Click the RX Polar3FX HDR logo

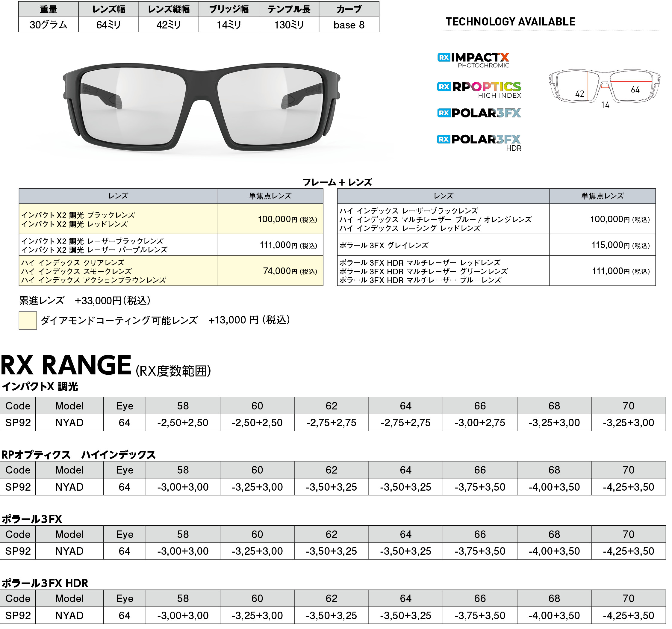pyautogui.click(x=479, y=143)
